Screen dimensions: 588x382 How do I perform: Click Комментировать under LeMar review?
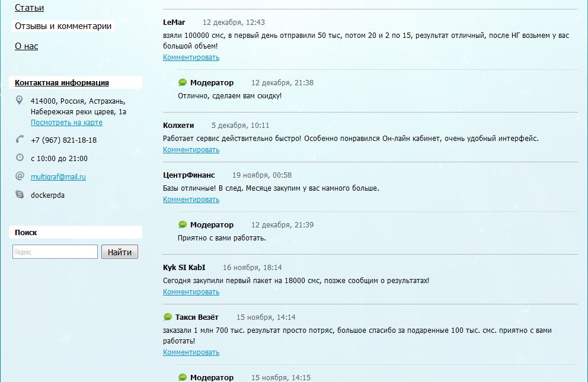[x=191, y=57]
